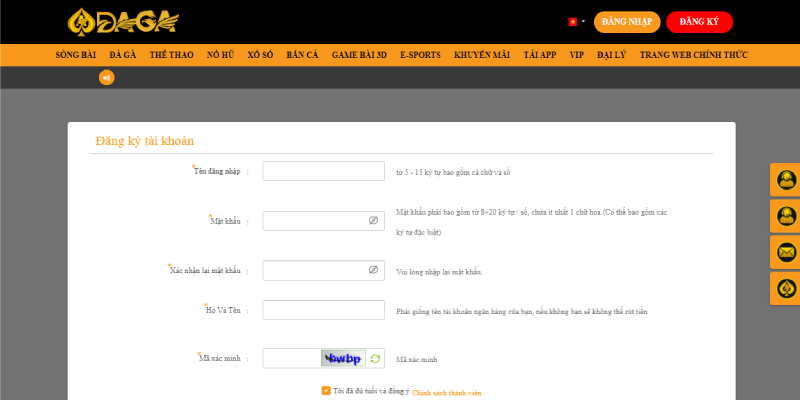
Task: Click the DAGA logo
Action: pos(123,21)
